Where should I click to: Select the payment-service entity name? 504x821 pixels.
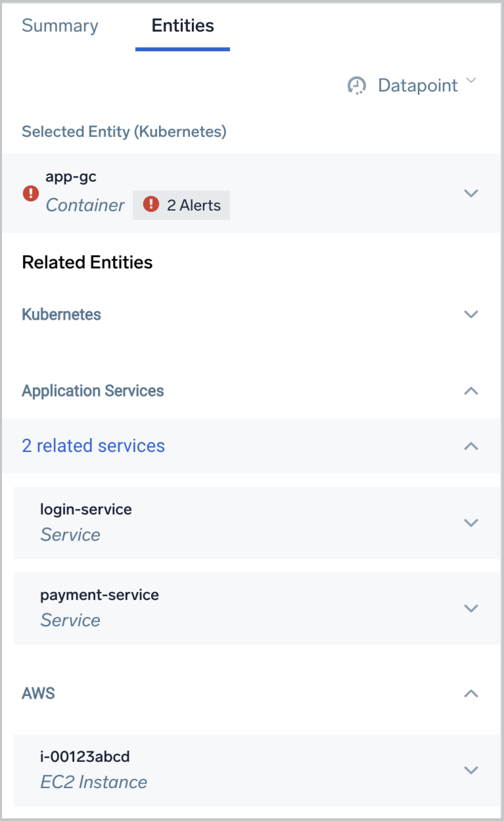click(99, 595)
